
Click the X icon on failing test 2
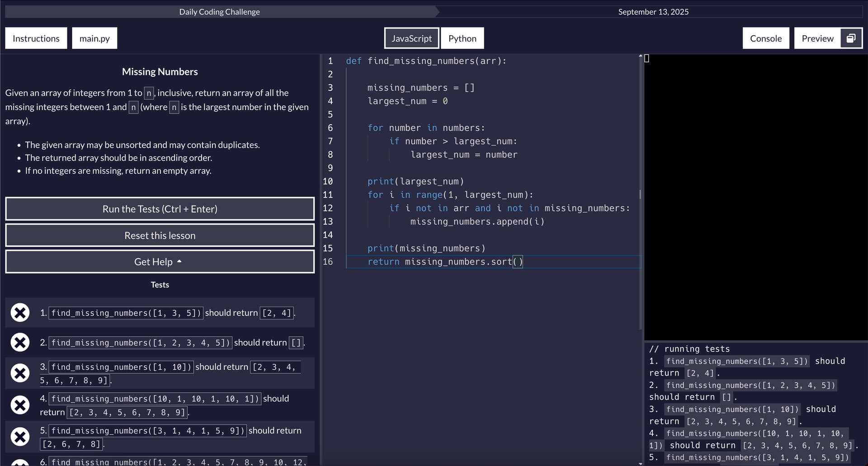tap(20, 342)
